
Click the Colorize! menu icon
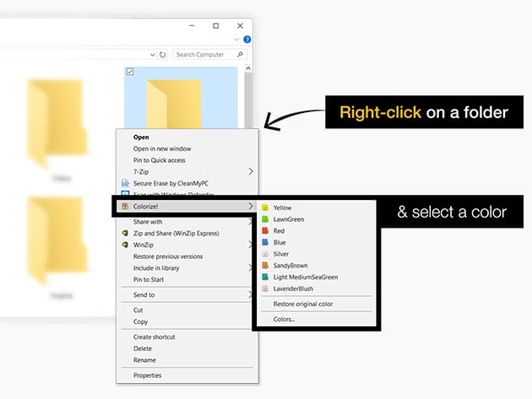(125, 206)
